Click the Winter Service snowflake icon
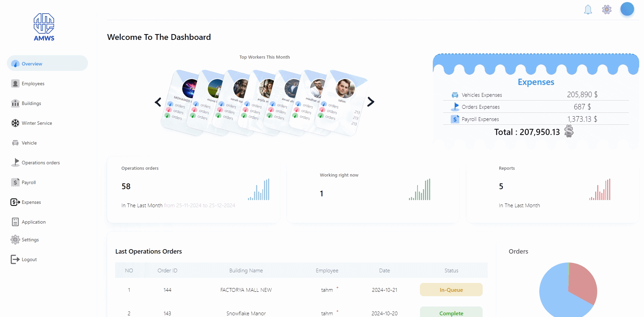This screenshot has width=644, height=317. [x=15, y=123]
